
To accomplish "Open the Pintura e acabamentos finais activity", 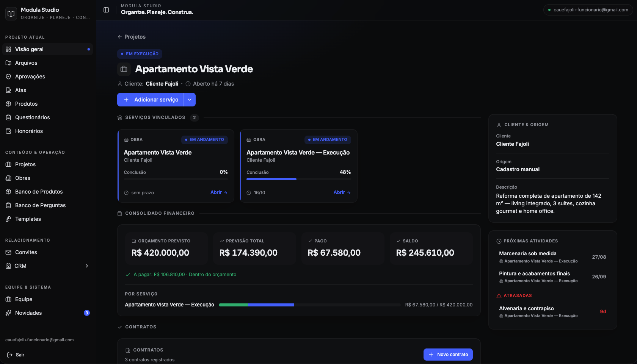I will point(553,277).
